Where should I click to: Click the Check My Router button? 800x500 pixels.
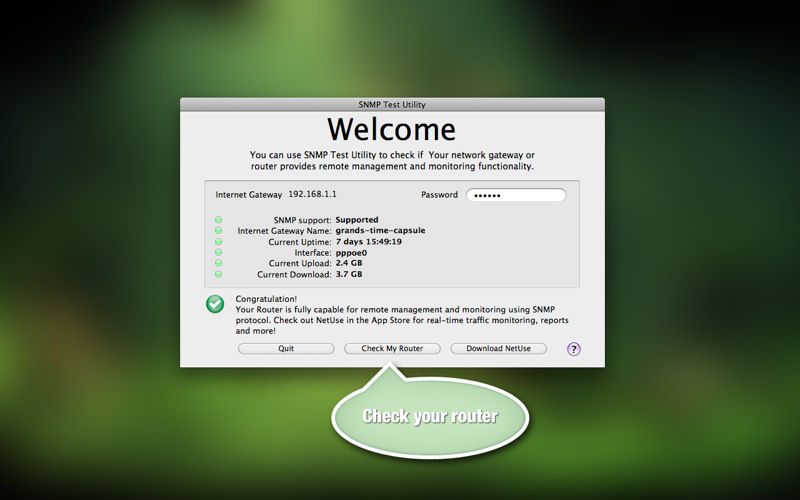pos(392,348)
